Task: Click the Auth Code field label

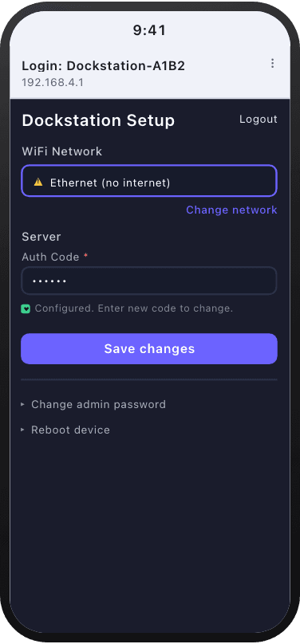Action: pyautogui.click(x=50, y=257)
